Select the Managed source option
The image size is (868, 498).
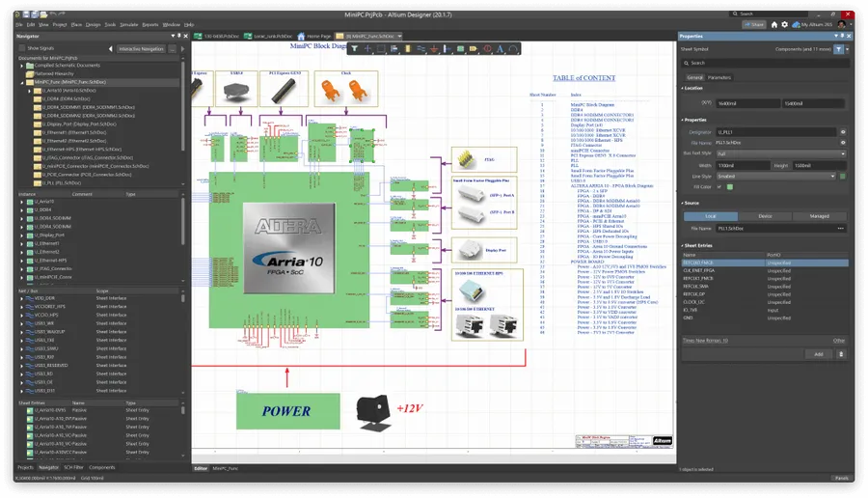coord(819,216)
